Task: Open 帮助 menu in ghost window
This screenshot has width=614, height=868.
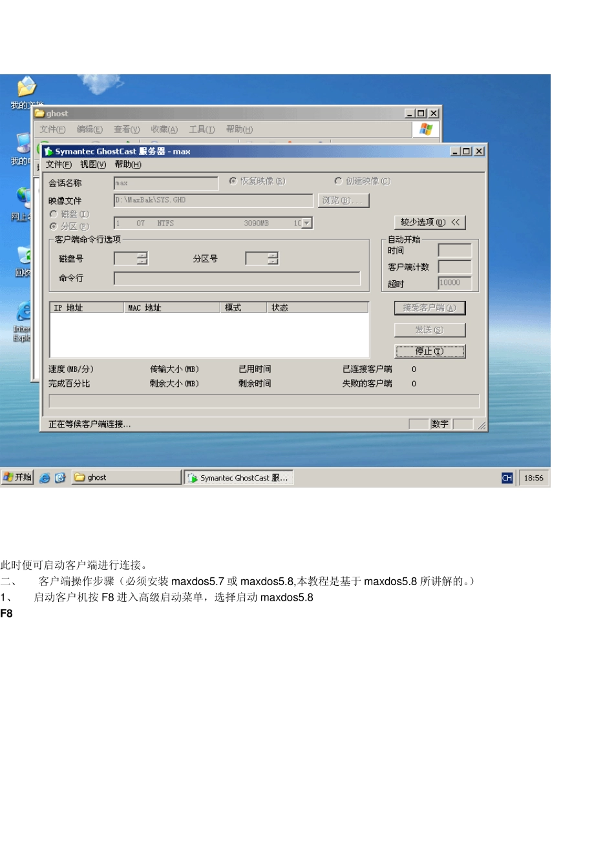Action: [239, 129]
